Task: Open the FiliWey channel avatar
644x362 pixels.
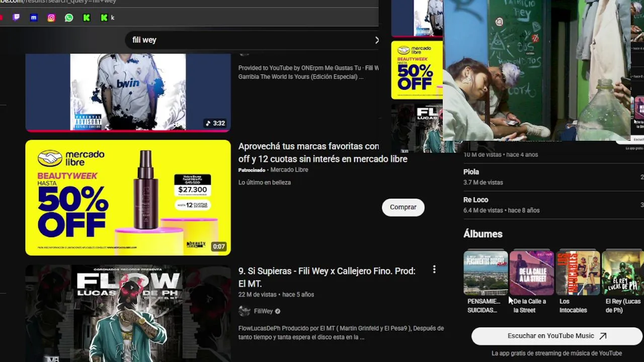Action: tap(244, 311)
